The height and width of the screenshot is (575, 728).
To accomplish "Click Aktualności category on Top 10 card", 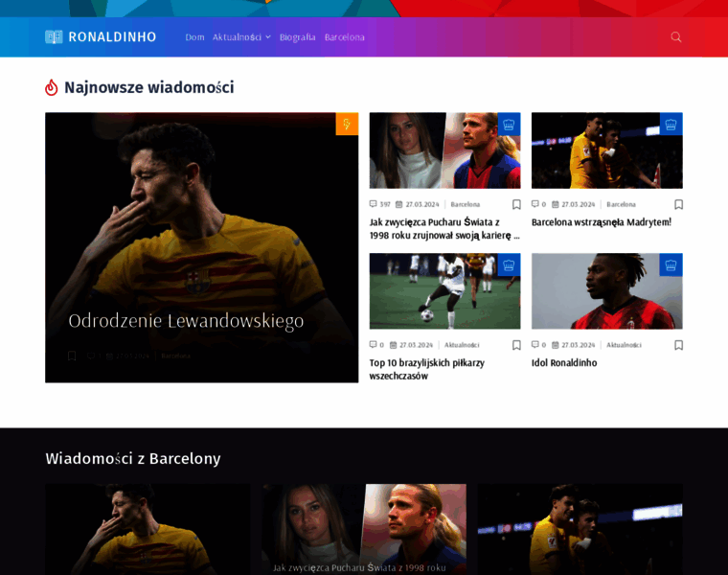I will 462,345.
